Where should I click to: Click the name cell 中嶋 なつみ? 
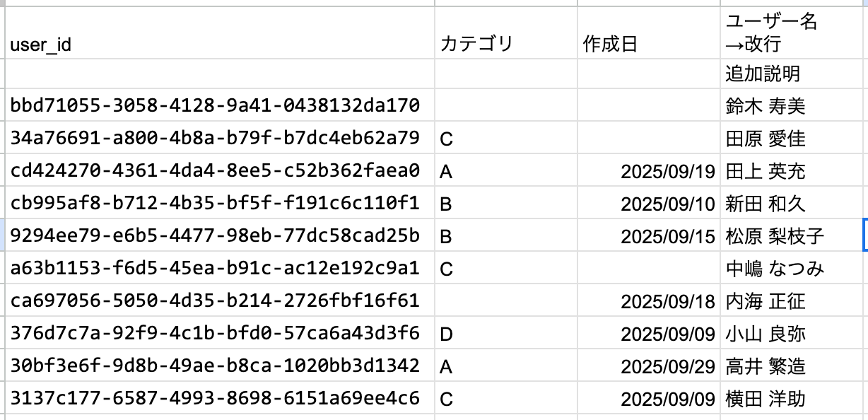794,268
